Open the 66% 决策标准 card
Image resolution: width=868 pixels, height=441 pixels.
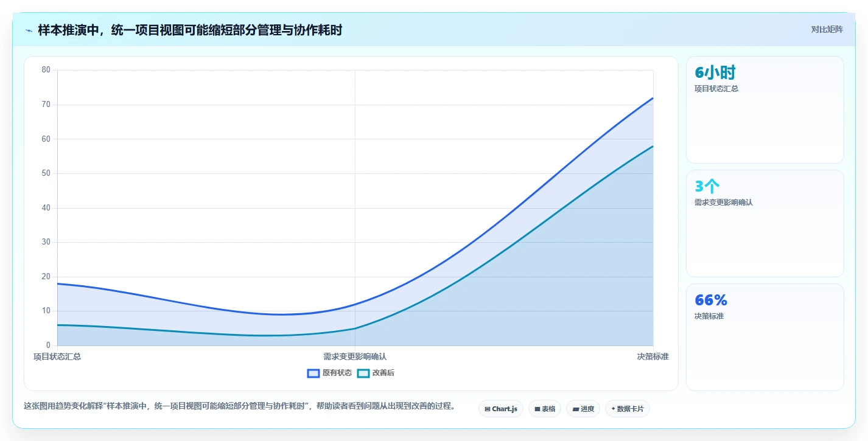point(765,338)
